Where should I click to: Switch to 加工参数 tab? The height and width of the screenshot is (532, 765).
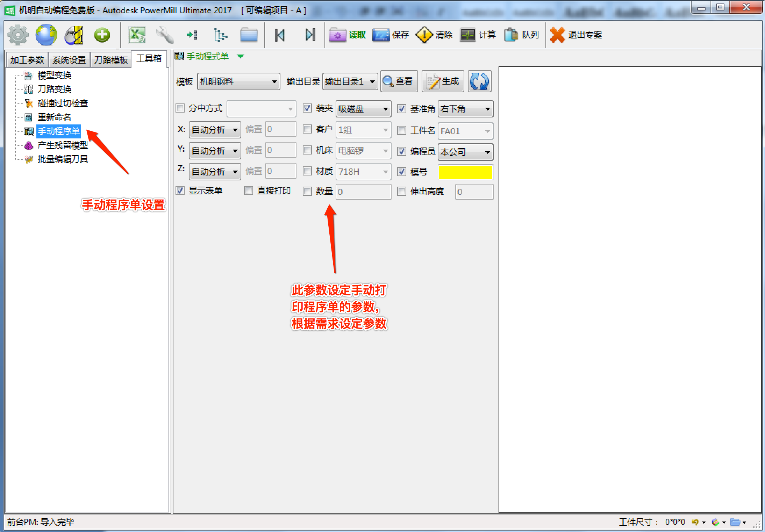click(x=27, y=60)
